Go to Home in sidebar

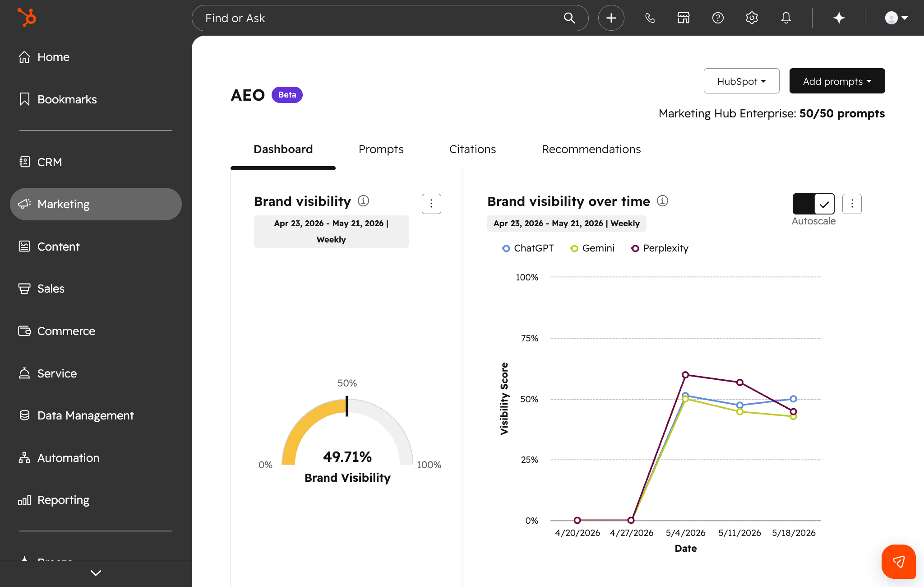[x=96, y=57]
